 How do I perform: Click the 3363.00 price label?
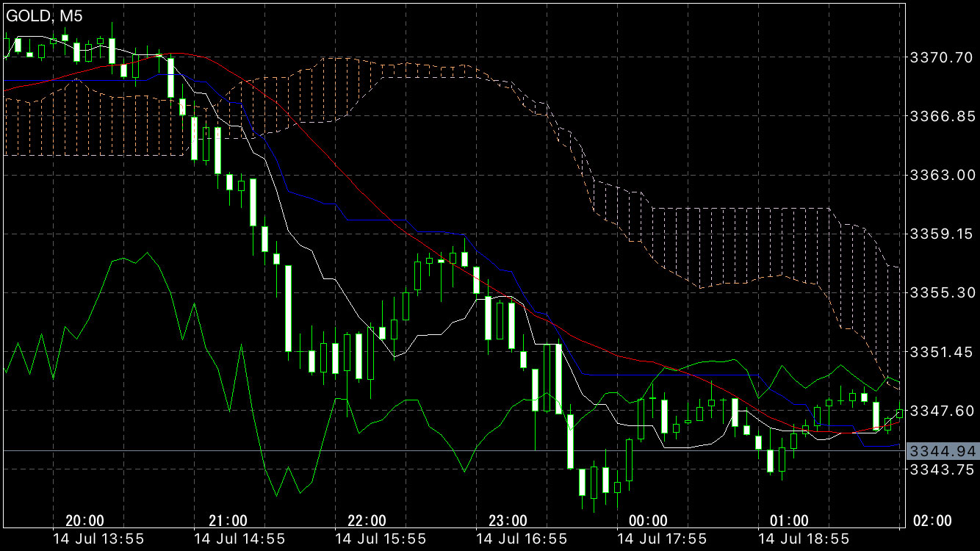click(x=942, y=174)
